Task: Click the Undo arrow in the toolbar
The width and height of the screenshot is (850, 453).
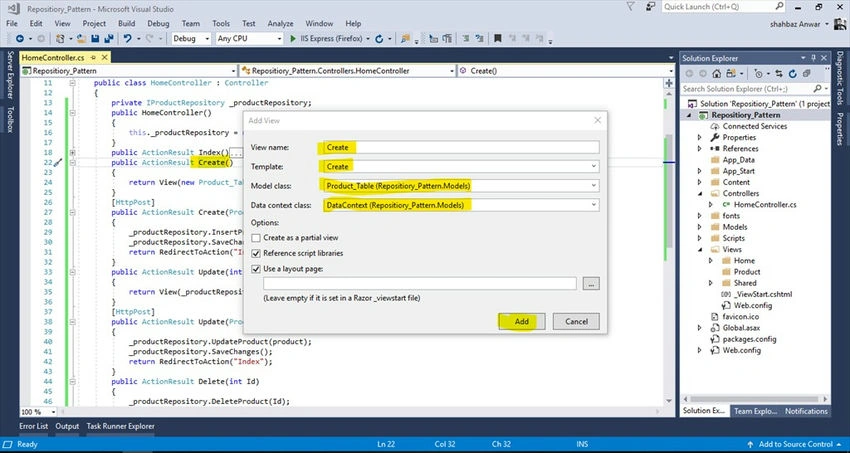Action: [127, 38]
